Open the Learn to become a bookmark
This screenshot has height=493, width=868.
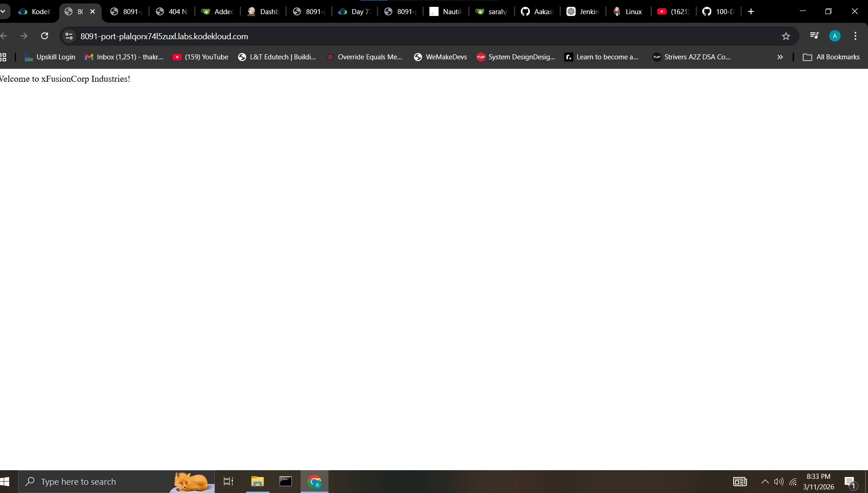click(x=602, y=57)
